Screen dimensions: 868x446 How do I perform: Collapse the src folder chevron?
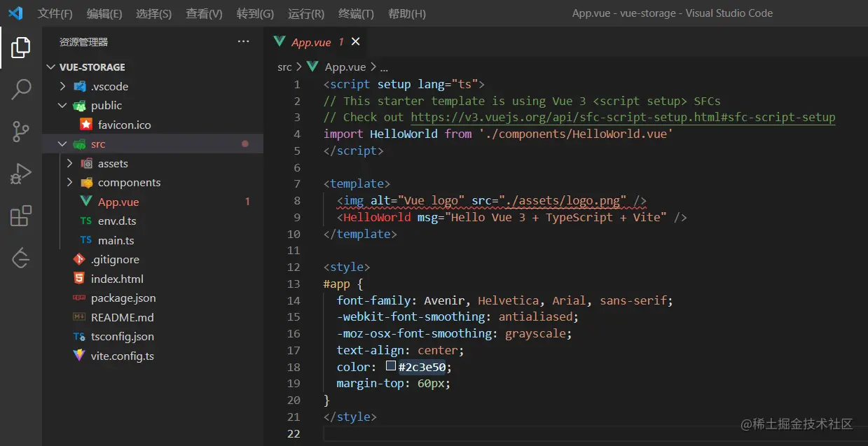coord(62,144)
